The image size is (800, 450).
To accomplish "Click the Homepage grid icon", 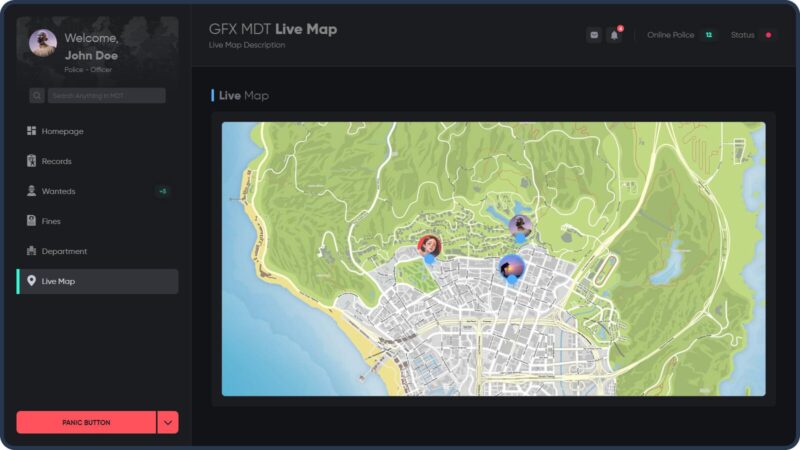I will coord(32,131).
